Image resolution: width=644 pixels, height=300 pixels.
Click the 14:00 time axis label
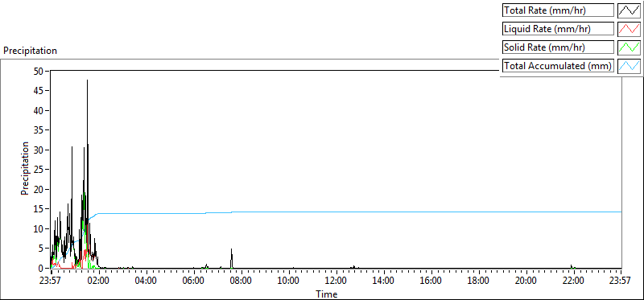click(384, 282)
